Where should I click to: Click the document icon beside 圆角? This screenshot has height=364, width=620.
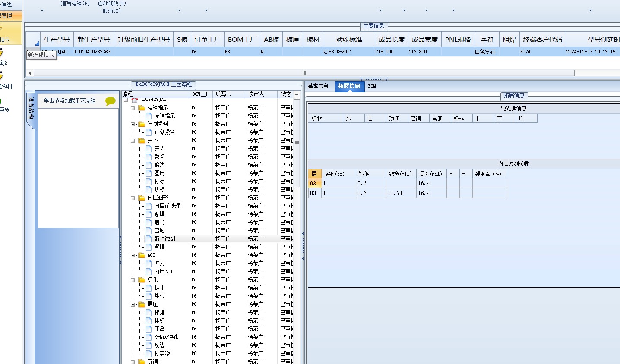(x=149, y=173)
